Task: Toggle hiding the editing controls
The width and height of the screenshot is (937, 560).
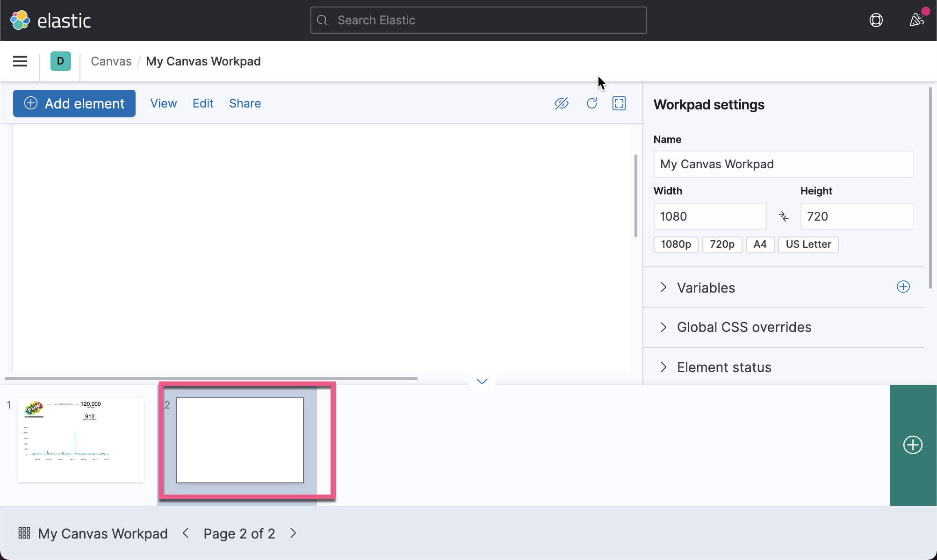Action: (561, 103)
